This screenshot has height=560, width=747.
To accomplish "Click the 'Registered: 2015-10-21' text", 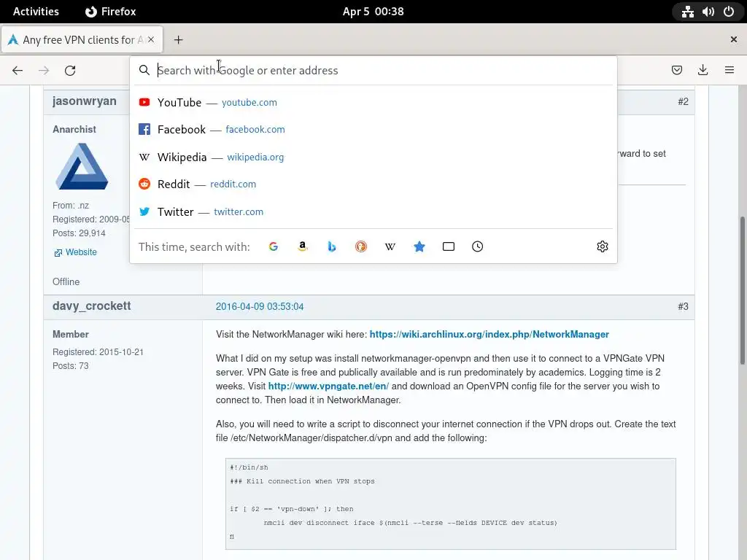I will tap(98, 352).
